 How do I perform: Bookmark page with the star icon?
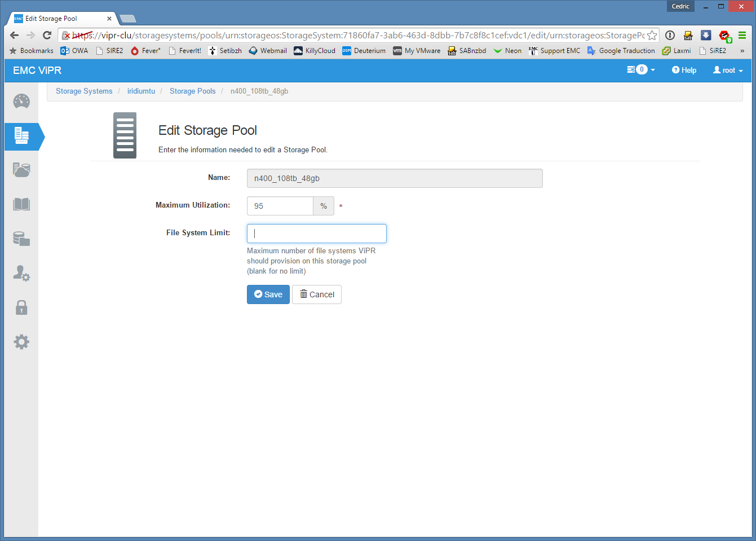coord(652,36)
